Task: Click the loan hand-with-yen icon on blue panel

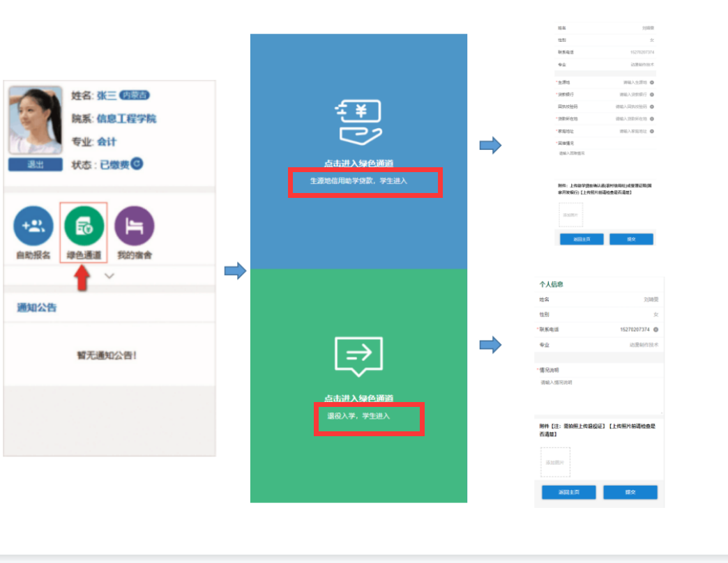Action: tap(359, 121)
